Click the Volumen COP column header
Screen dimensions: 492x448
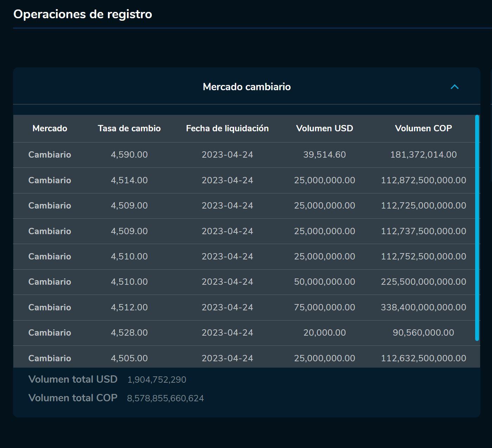(x=423, y=129)
